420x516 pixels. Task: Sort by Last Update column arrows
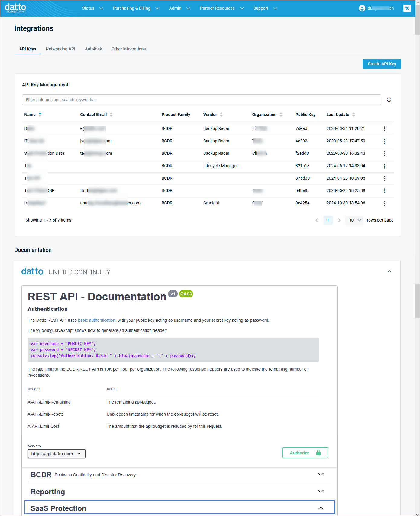[354, 115]
